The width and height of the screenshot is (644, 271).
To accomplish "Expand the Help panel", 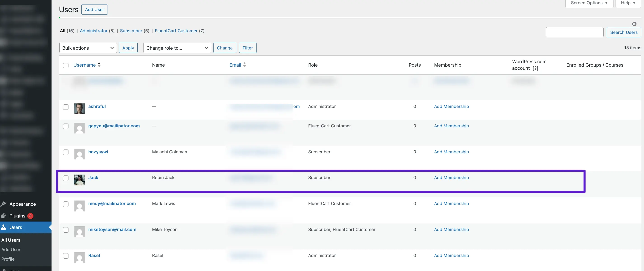I will point(628,3).
